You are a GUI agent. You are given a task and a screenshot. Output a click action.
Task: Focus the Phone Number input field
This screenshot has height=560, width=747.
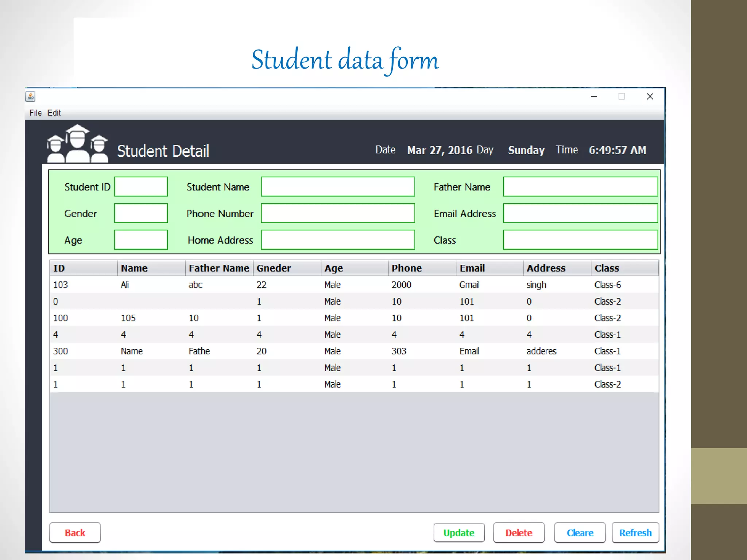click(338, 213)
